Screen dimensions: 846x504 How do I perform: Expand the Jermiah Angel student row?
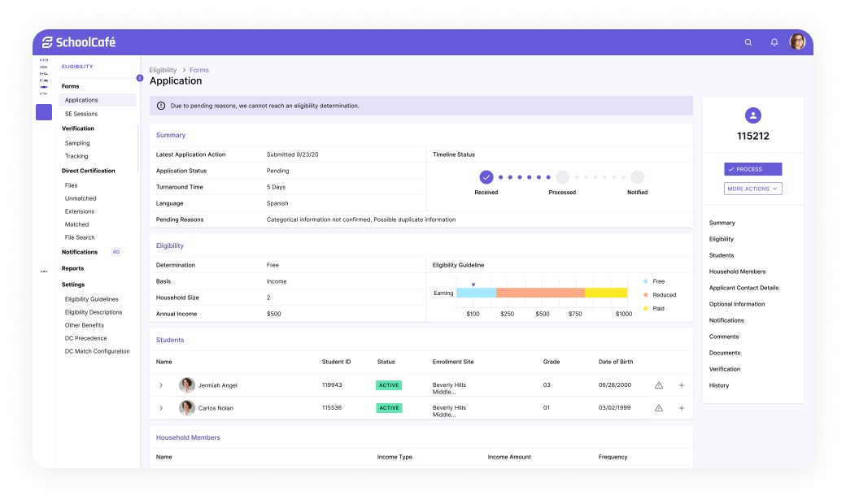click(x=161, y=385)
